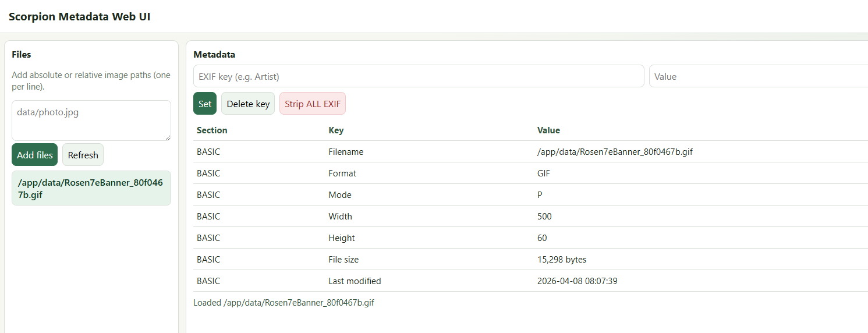The width and height of the screenshot is (868, 333).
Task: Click Strip ALL EXIF button
Action: click(313, 104)
